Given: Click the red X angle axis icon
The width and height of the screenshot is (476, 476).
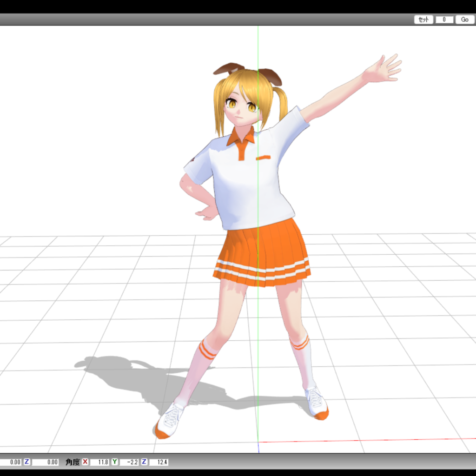Looking at the screenshot, I should [85, 462].
